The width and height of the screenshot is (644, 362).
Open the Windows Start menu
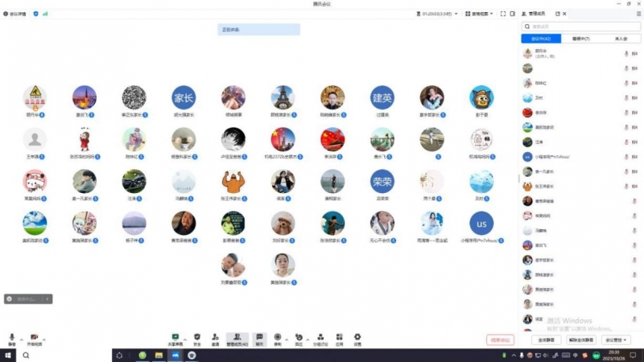pos(6,356)
